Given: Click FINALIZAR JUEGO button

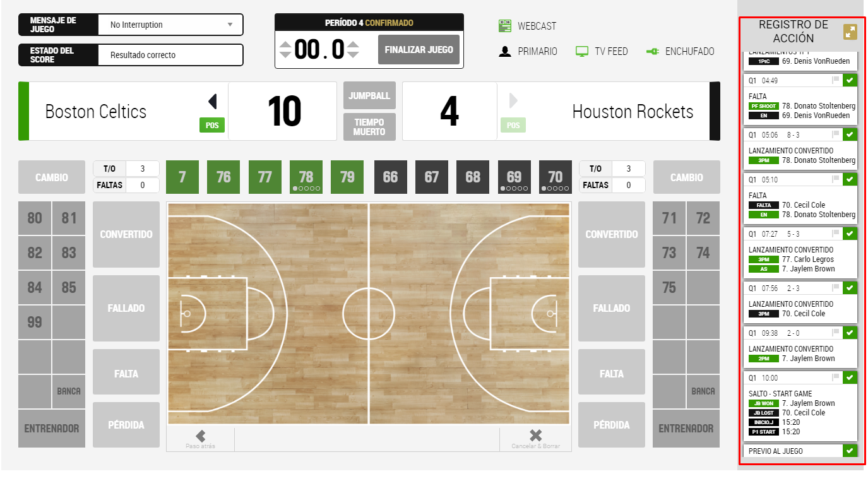Looking at the screenshot, I should [419, 49].
